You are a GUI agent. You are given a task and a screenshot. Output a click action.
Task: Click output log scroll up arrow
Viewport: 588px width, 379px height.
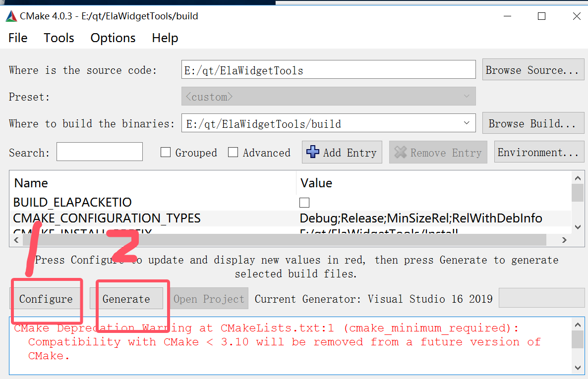point(578,325)
